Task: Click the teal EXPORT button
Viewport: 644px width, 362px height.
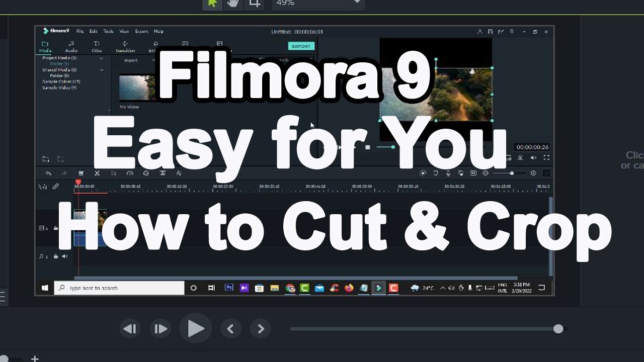Action: coord(301,46)
